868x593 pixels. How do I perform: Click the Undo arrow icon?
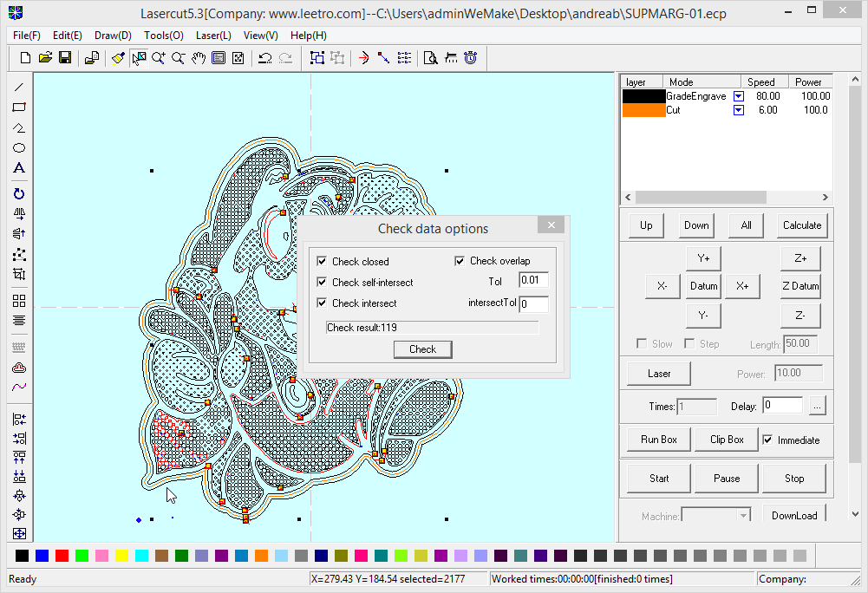[265, 57]
